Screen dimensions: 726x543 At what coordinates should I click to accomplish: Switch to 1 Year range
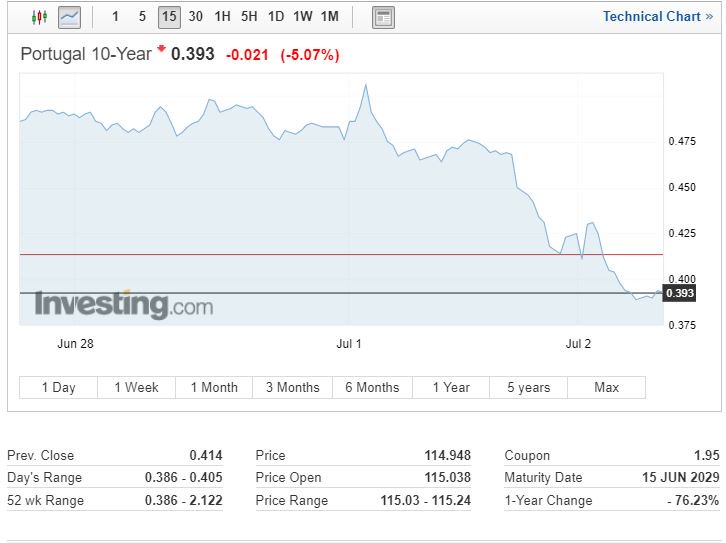coord(451,388)
